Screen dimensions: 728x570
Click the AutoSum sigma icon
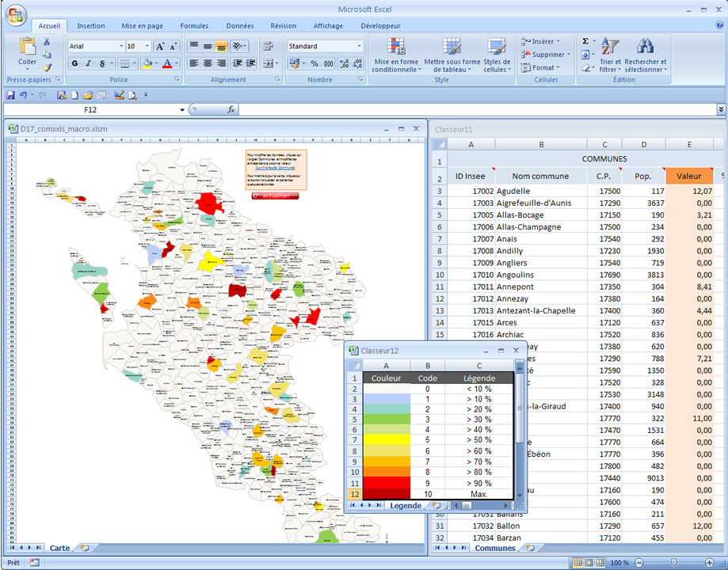585,41
